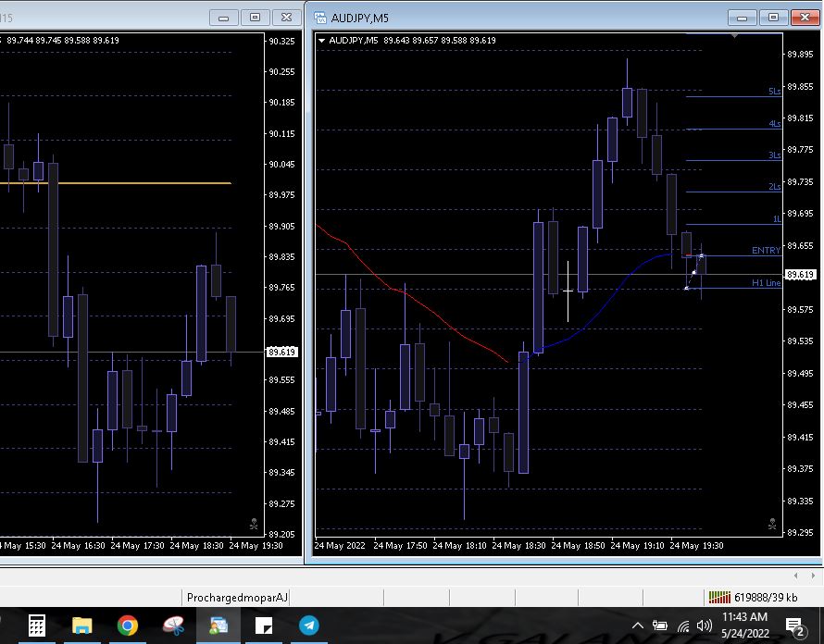
Task: Select the ENTRY level line label
Action: pos(766,251)
